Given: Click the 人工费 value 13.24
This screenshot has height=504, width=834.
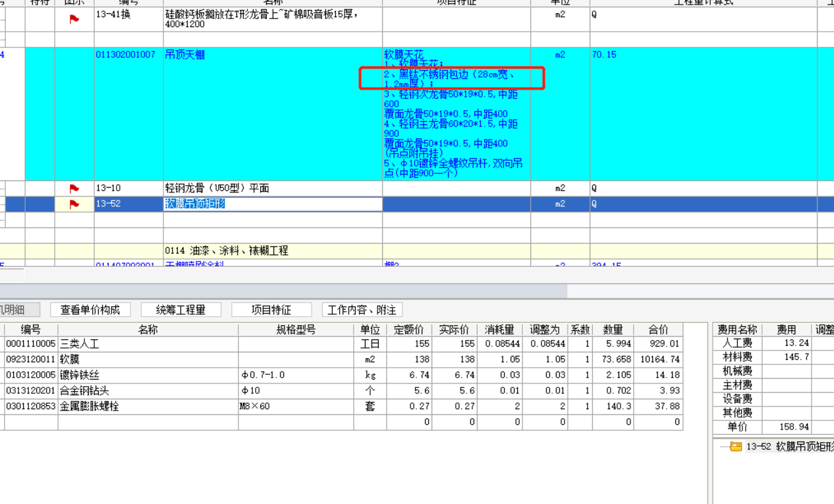Looking at the screenshot, I should (x=796, y=343).
